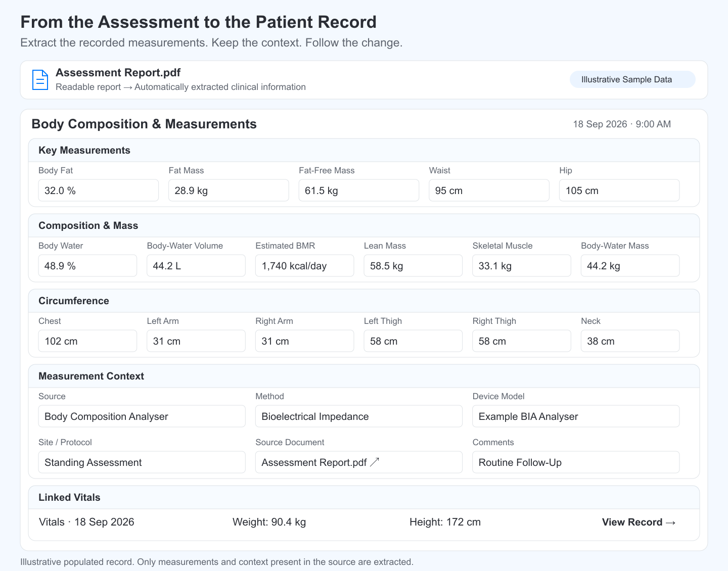This screenshot has width=728, height=571.
Task: Click the Circumference section header
Action: (364, 301)
